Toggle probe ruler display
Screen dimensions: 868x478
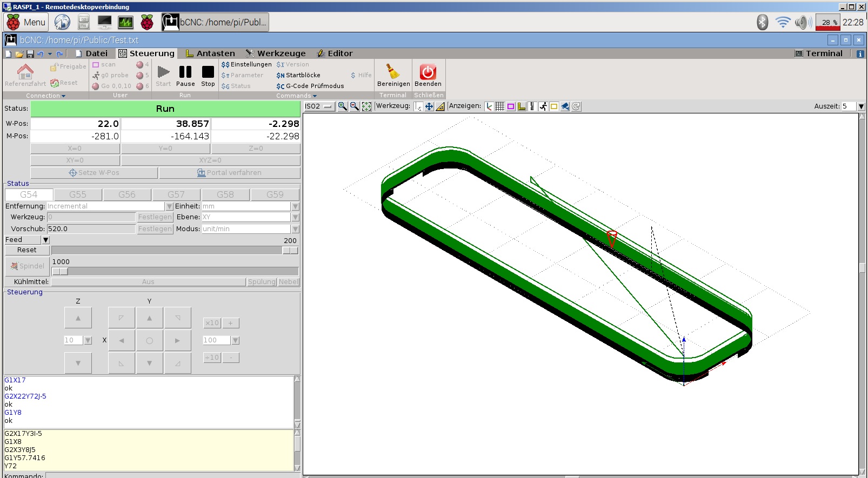(x=522, y=106)
